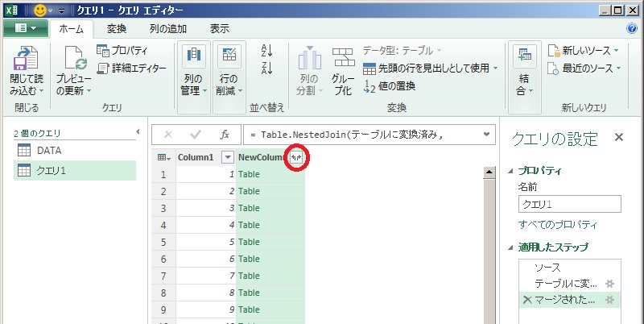Click the formula bar cancel X icon
This screenshot has width=644, height=324.
point(168,135)
